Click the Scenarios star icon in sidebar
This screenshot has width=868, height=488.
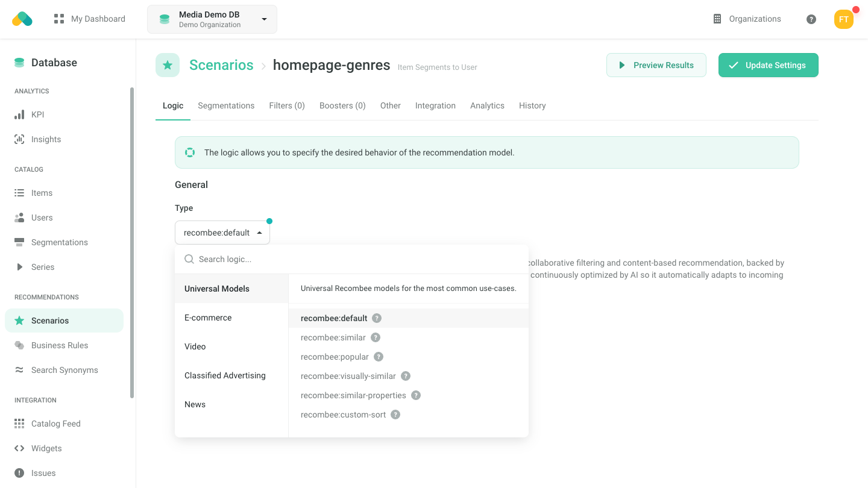(x=19, y=321)
